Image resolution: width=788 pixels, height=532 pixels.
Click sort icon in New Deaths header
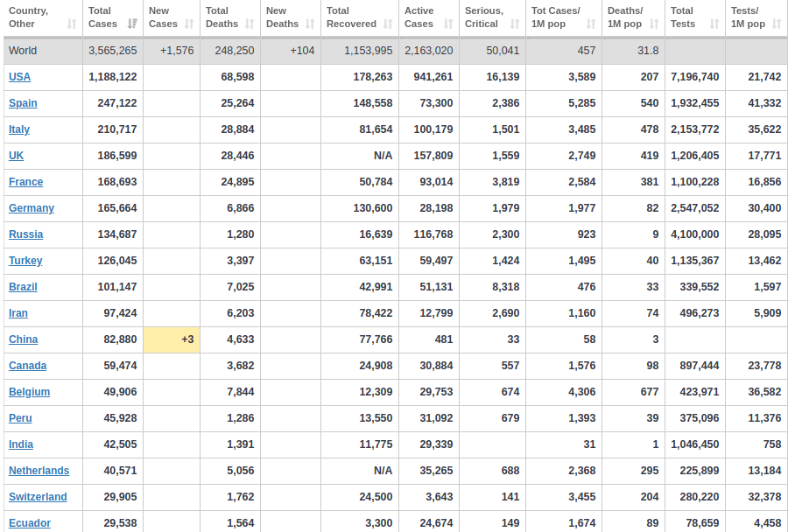[x=310, y=24]
